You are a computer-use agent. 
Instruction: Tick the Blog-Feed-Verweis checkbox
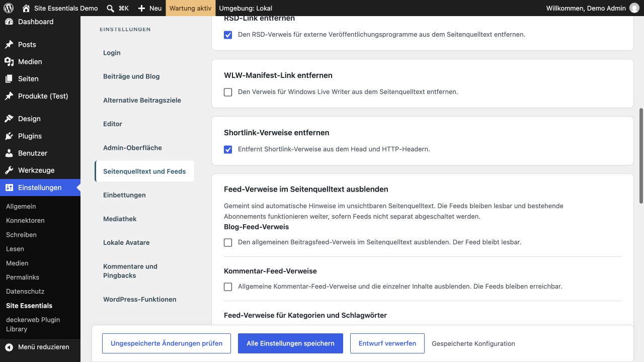click(228, 242)
